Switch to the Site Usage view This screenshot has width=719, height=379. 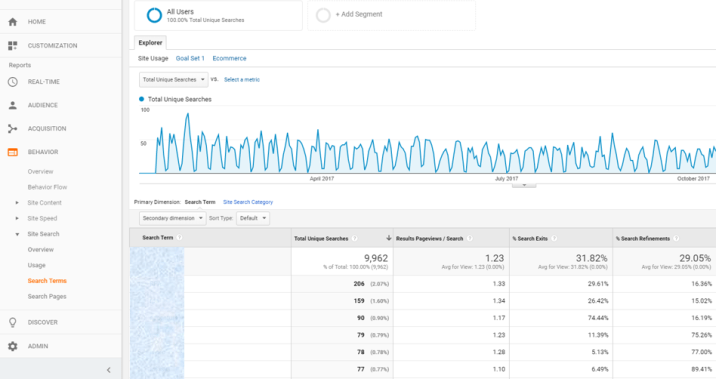[x=153, y=58]
